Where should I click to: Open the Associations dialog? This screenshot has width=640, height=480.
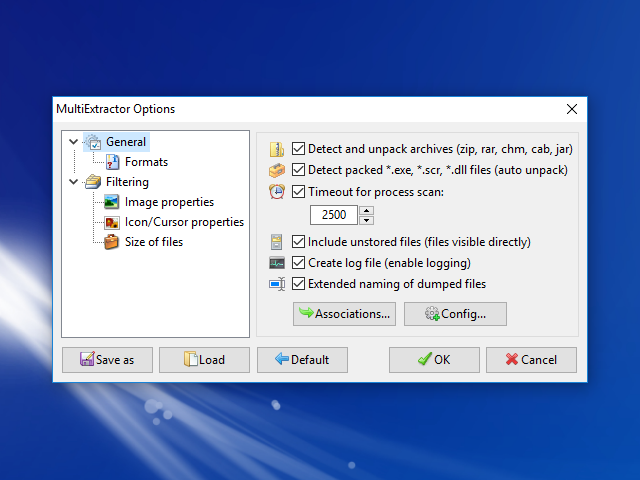(x=344, y=314)
